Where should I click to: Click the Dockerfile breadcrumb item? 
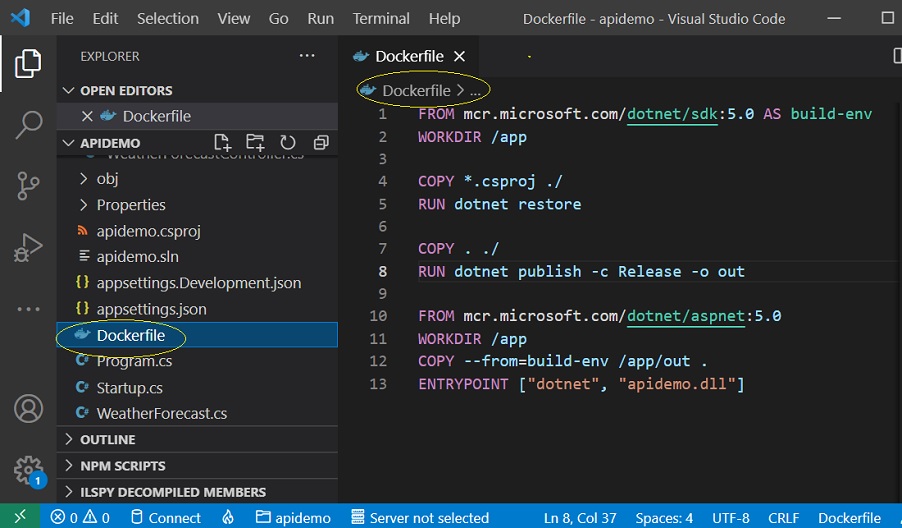416,91
